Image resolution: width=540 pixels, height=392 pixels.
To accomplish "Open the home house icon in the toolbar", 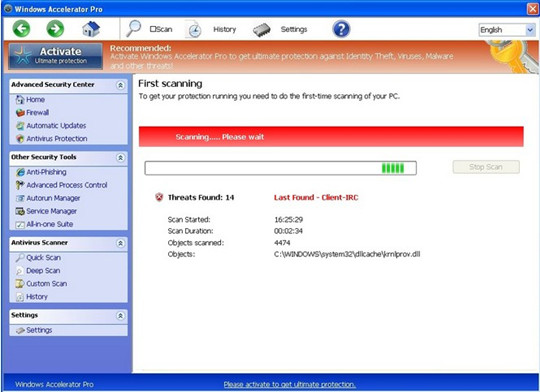I will pos(91,29).
